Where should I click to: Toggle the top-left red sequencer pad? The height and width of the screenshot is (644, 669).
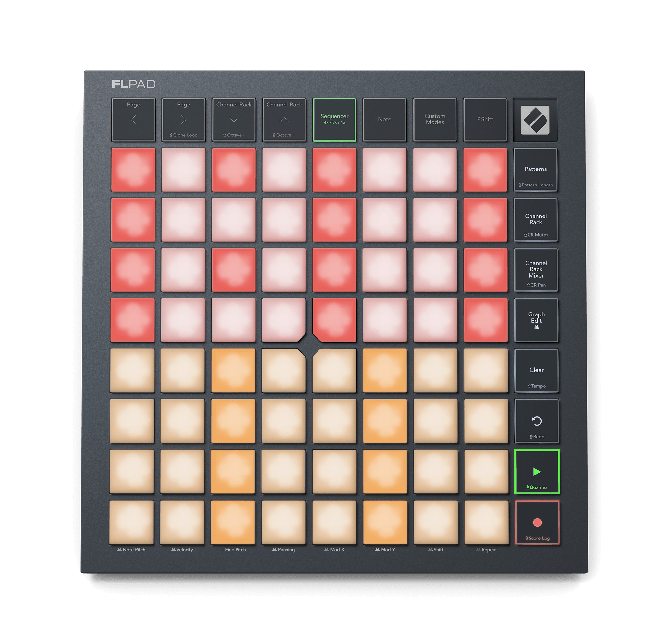134,169
